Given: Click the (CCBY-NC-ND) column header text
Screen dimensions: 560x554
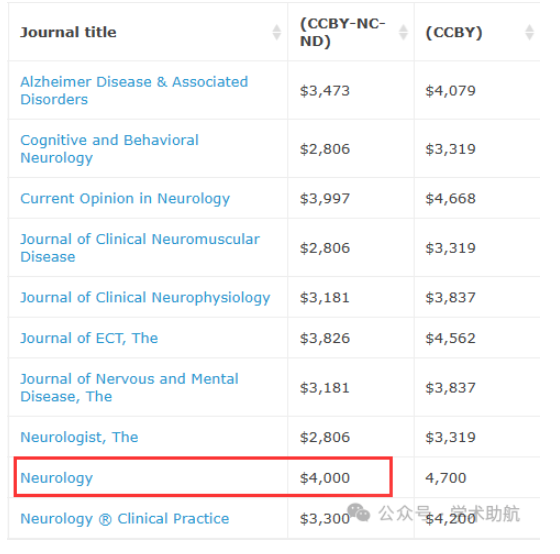Looking at the screenshot, I should click(342, 32).
